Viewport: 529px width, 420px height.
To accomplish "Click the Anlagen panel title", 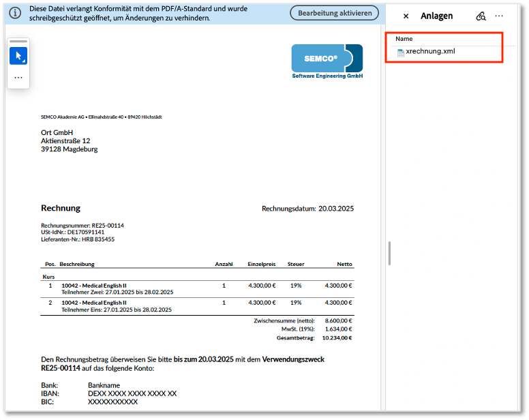I will pyautogui.click(x=436, y=16).
